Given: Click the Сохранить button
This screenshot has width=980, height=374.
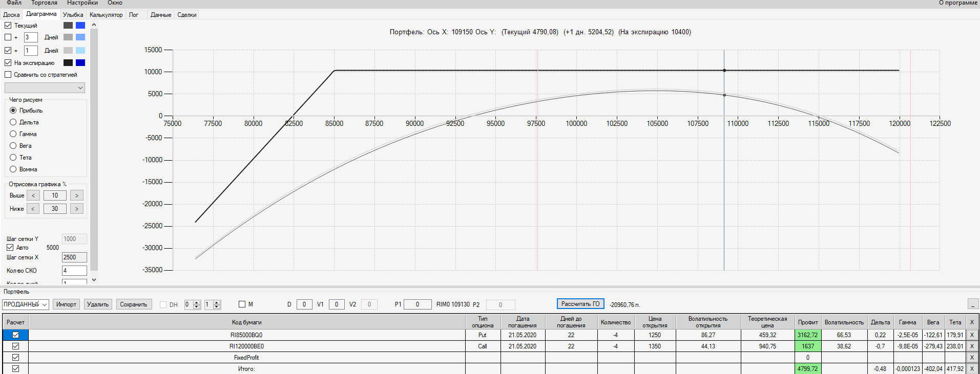Looking at the screenshot, I should (x=133, y=304).
